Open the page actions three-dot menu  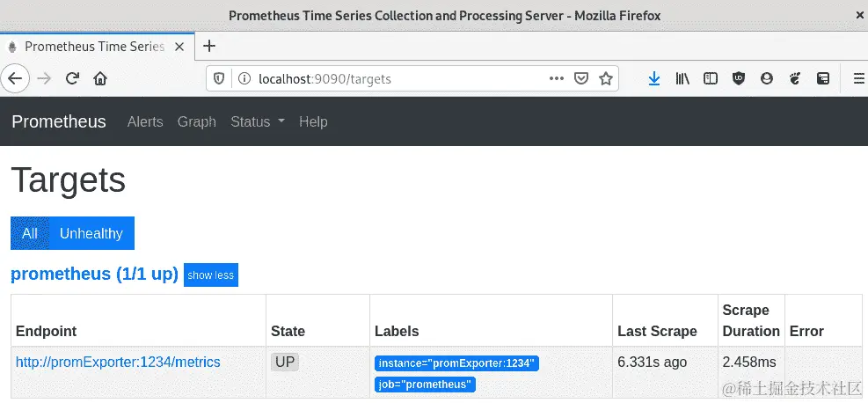click(x=556, y=78)
